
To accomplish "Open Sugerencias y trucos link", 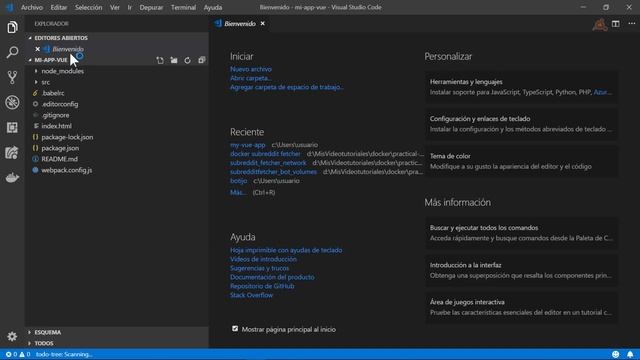I will point(260,268).
